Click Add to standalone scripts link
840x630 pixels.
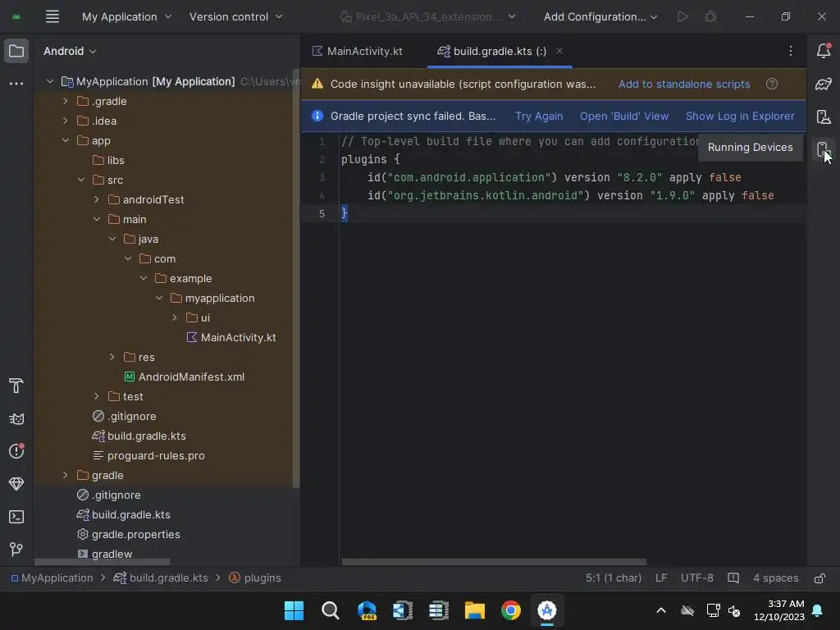pyautogui.click(x=684, y=84)
